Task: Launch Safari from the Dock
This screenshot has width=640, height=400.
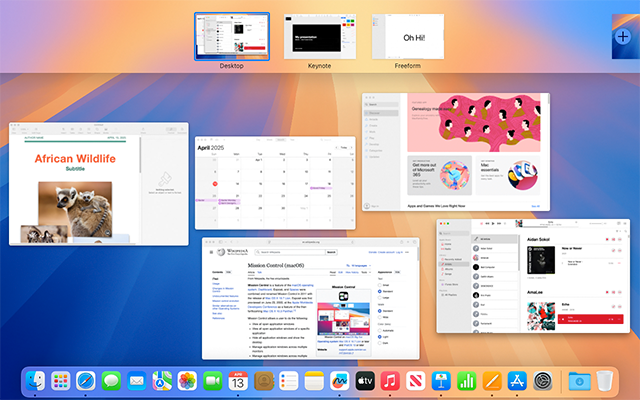Action: 85,381
